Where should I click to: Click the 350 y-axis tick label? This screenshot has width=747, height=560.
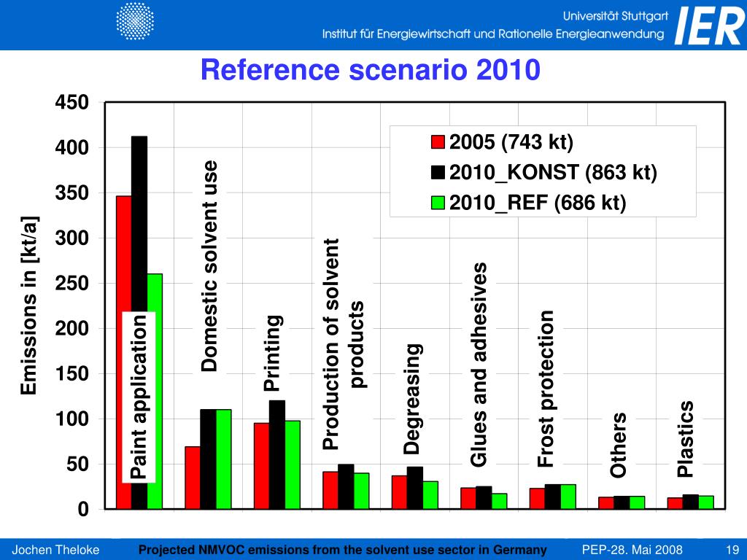pyautogui.click(x=72, y=192)
